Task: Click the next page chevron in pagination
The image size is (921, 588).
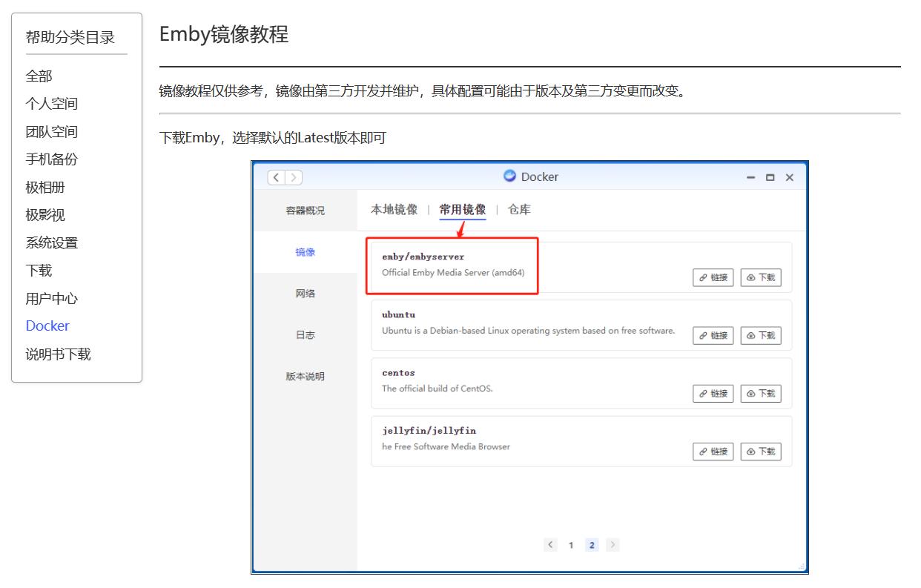Action: (613, 544)
